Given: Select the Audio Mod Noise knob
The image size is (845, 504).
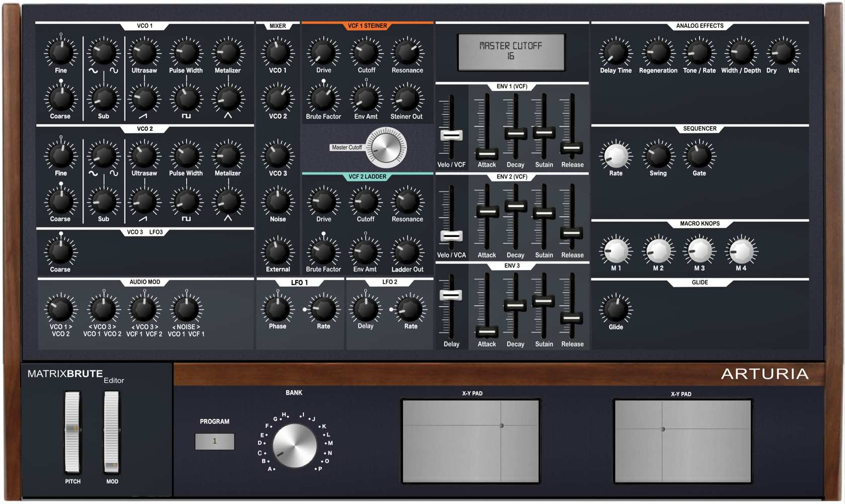Looking at the screenshot, I should point(186,308).
